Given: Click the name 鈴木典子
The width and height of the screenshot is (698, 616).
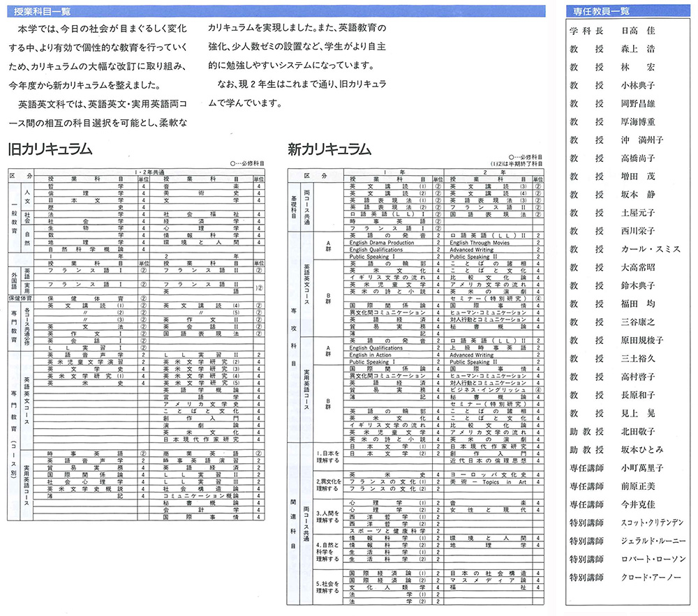Looking at the screenshot, I should (638, 286).
